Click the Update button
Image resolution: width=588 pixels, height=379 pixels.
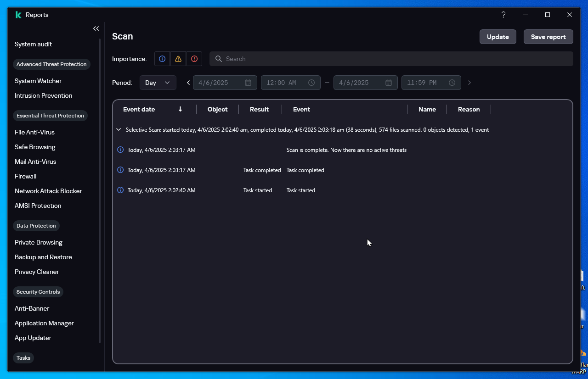click(x=498, y=37)
